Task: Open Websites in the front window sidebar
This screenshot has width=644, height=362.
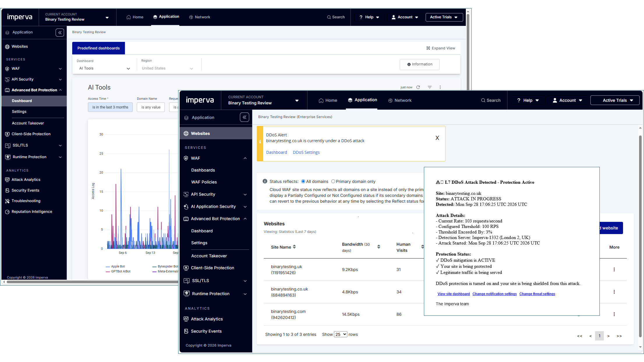Action: [216, 133]
